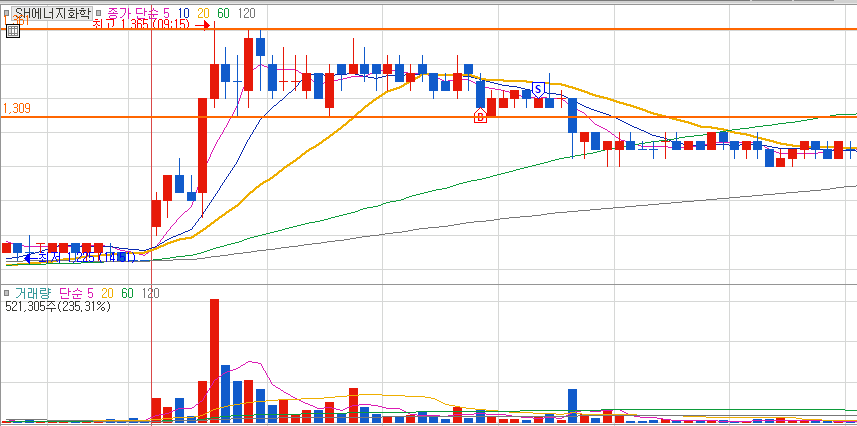Click the 최저 1,235 (14:51) low annotation

click(x=78, y=257)
